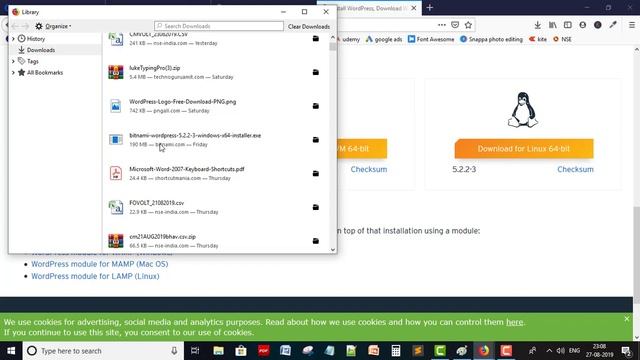Click Firefox downloads arrow in browser toolbar
This screenshot has height=360, width=640.
(538, 25)
